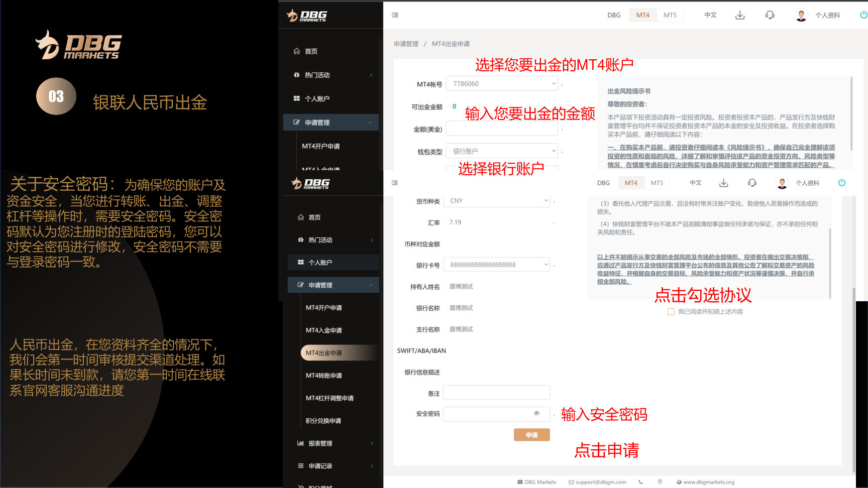868x488 pixels.
Task: Click into the 安全密码 password field
Action: pyautogui.click(x=497, y=414)
